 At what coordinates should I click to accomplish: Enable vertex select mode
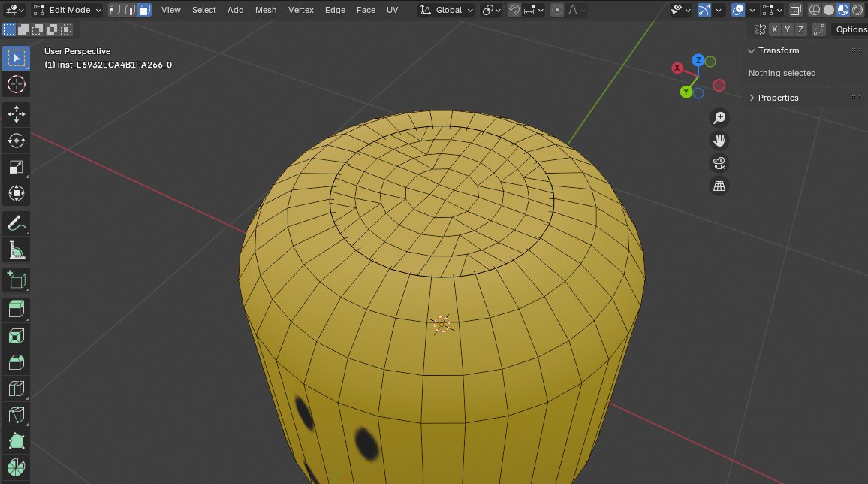click(115, 10)
